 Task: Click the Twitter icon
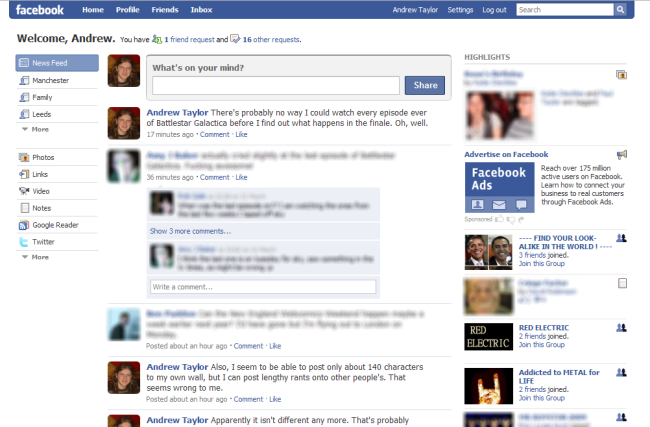pos(24,242)
